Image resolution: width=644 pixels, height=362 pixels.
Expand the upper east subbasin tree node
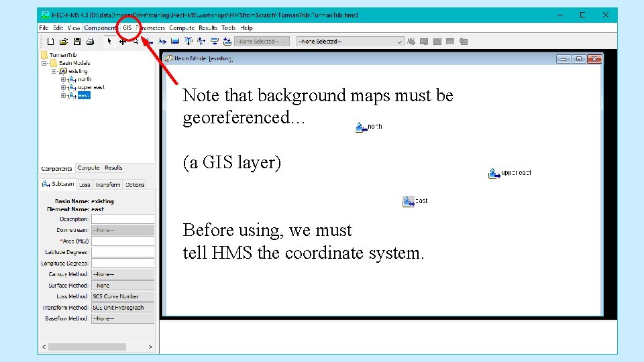pos(63,87)
